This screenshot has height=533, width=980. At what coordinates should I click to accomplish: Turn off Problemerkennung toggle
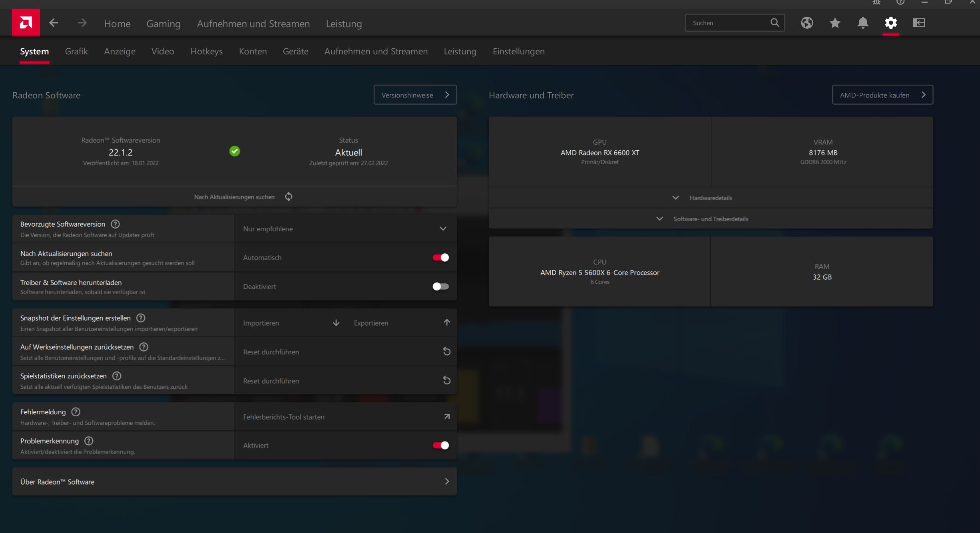(x=440, y=445)
